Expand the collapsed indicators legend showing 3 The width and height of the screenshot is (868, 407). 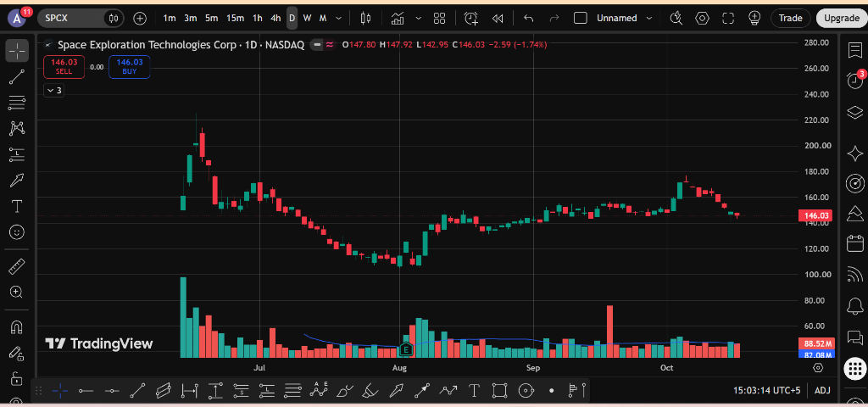pyautogui.click(x=53, y=90)
